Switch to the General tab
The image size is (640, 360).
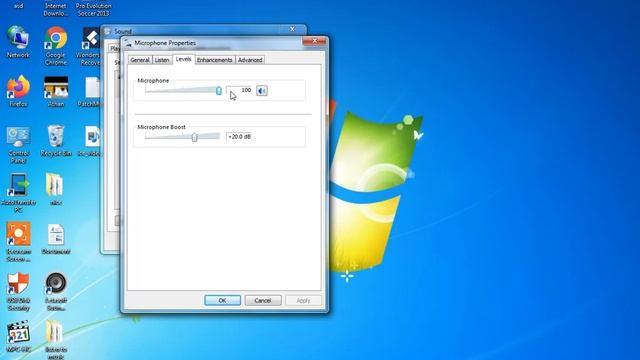point(140,60)
